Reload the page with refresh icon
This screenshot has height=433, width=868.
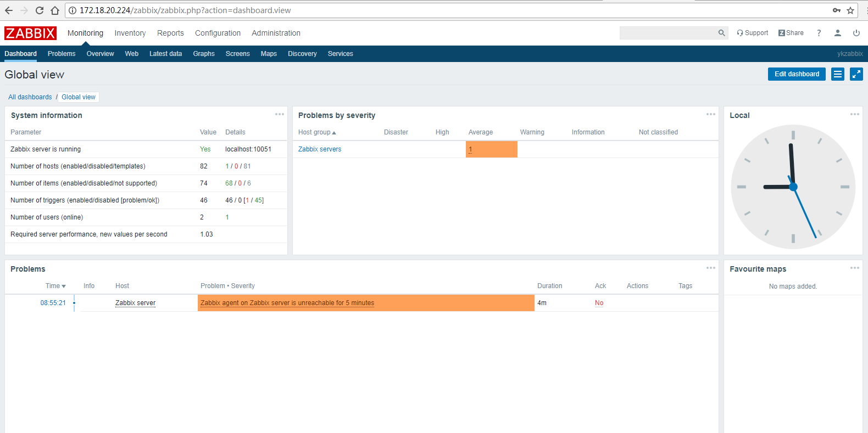tap(40, 10)
